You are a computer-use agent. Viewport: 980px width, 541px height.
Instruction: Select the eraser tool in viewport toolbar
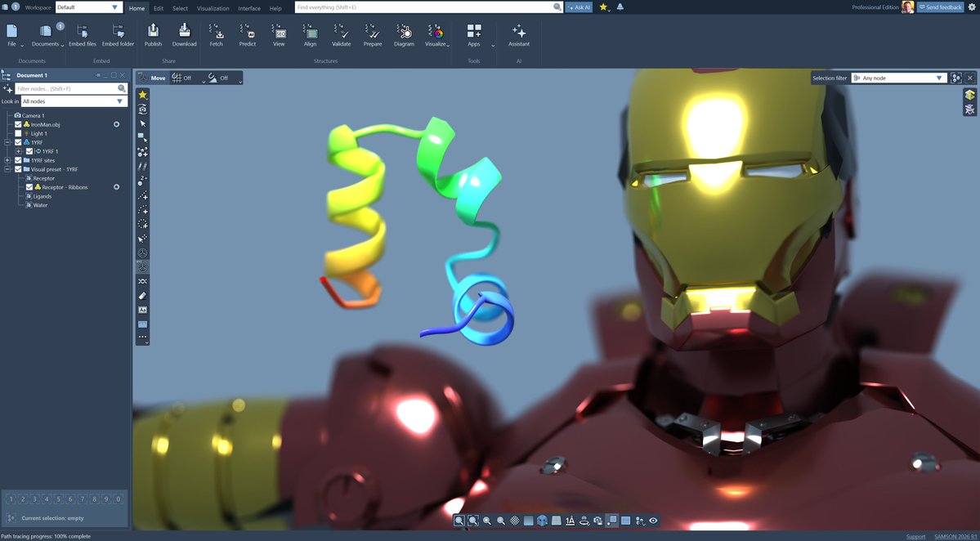point(142,296)
